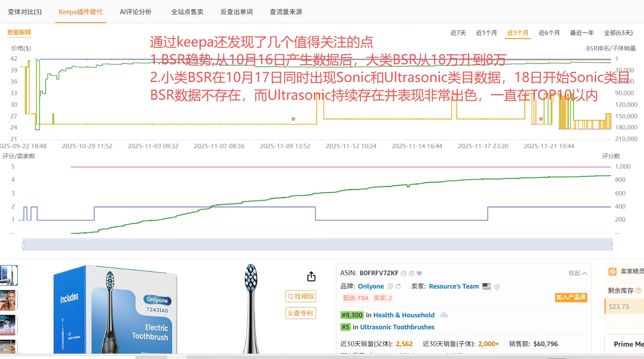644x359 pixels.
Task: Copy brand name Onlyone via copy icon
Action: (390, 286)
